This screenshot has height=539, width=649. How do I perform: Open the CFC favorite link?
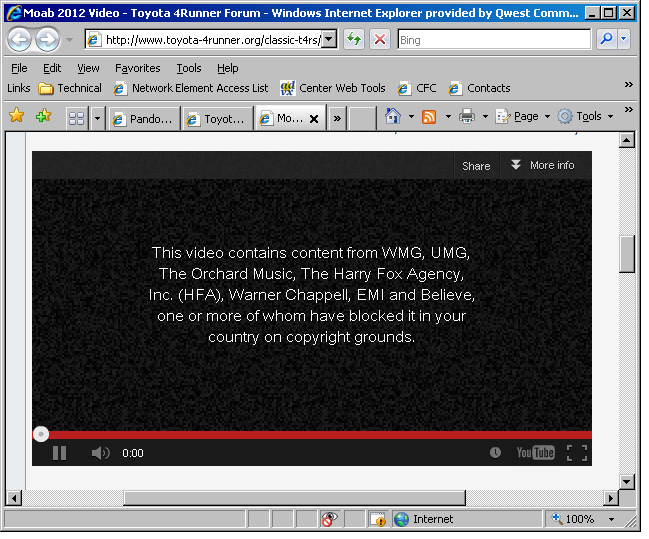tap(417, 89)
